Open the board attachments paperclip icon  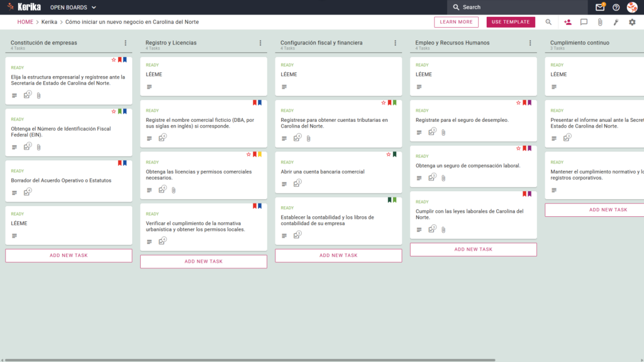point(600,22)
